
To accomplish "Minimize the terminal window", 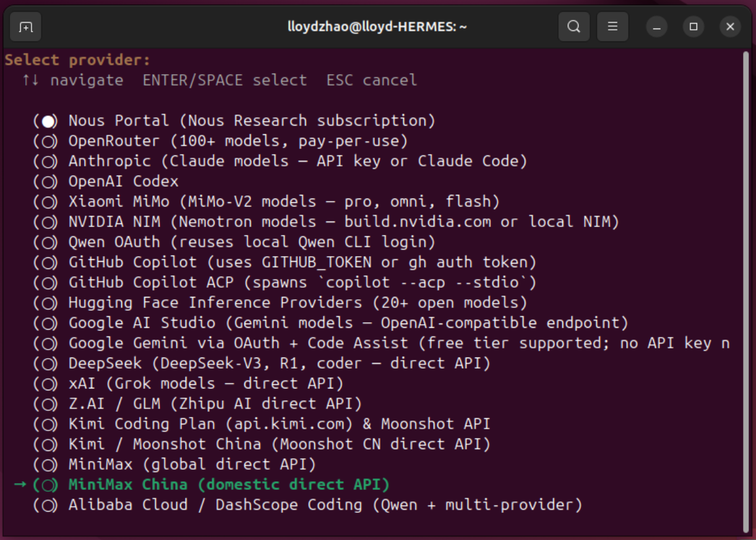I will click(656, 27).
